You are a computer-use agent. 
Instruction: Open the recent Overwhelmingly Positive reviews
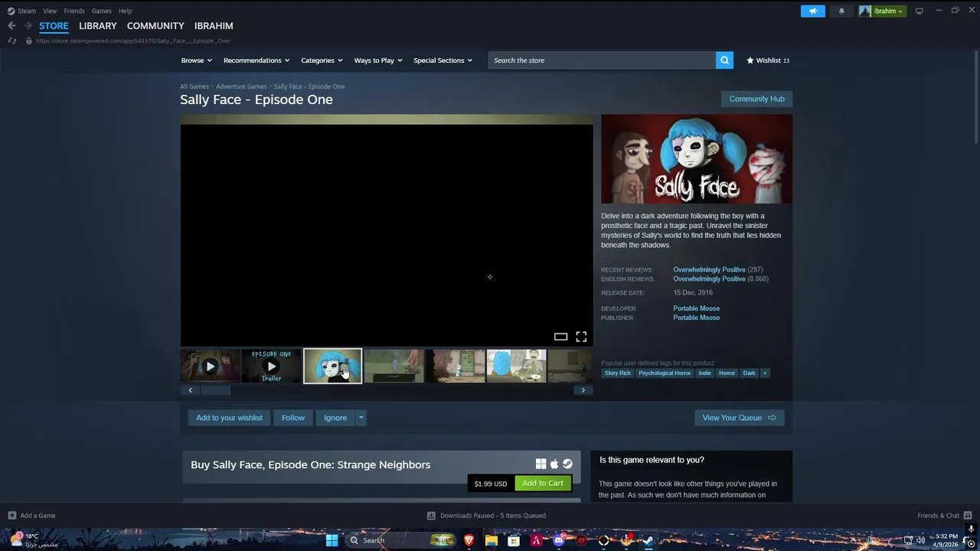pos(709,269)
